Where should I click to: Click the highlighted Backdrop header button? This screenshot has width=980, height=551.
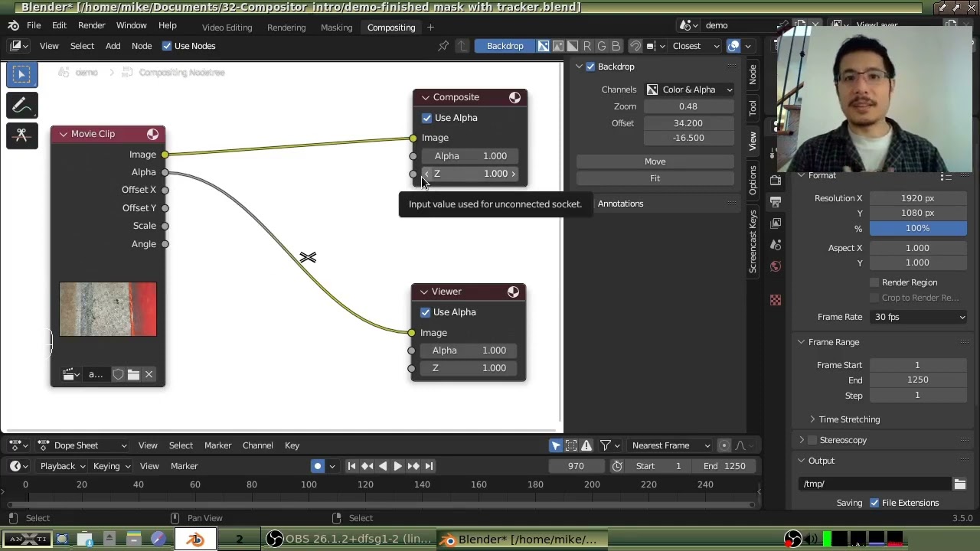[x=505, y=46]
